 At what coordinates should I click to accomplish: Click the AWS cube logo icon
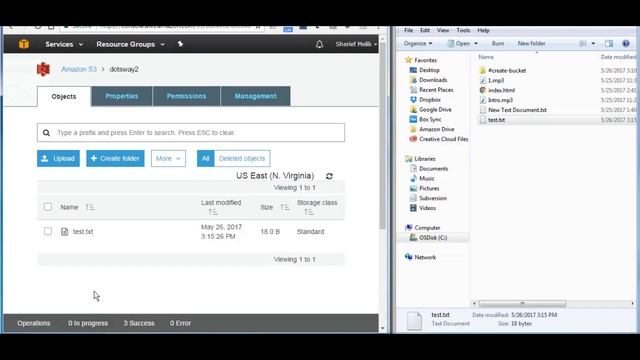coord(24,44)
